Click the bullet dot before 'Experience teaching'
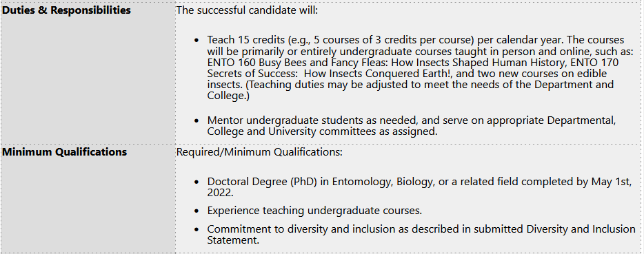 point(197,211)
